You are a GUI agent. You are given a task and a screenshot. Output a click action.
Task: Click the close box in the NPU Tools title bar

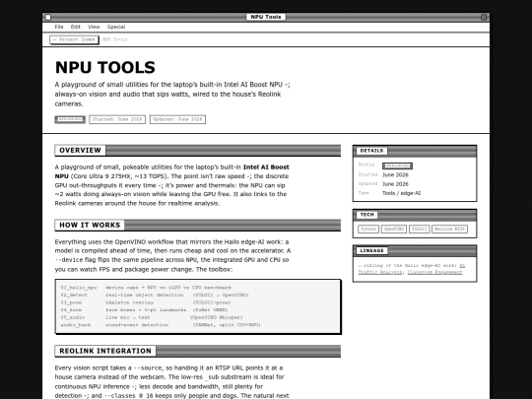tap(48, 17)
